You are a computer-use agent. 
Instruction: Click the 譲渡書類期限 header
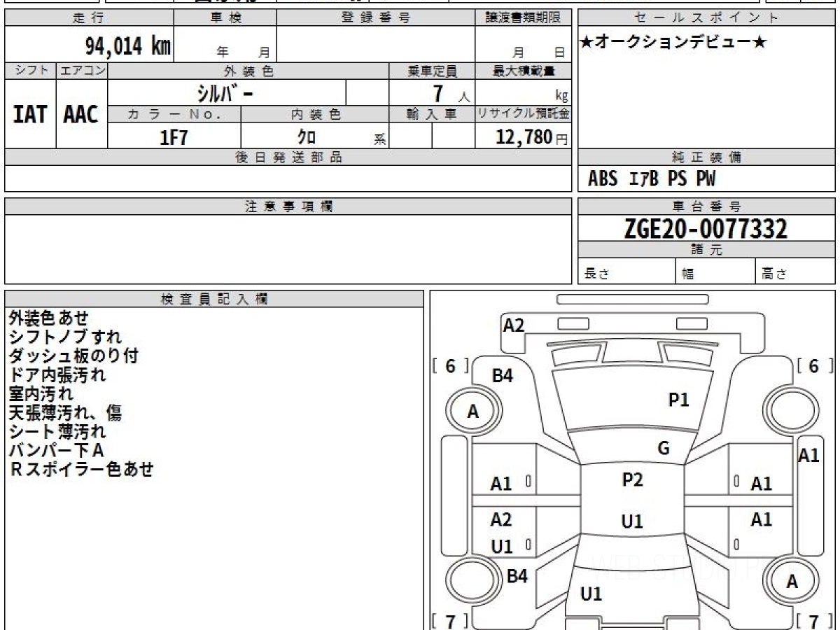[x=523, y=18]
